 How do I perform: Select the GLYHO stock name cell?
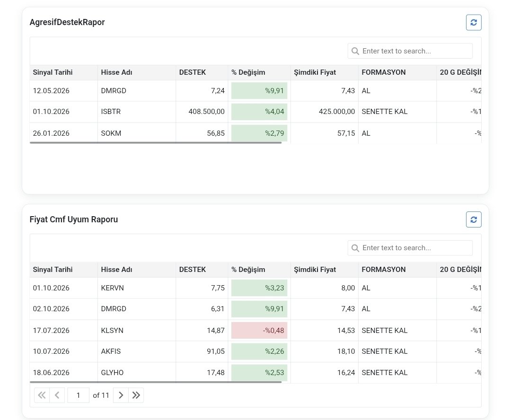click(x=137, y=372)
